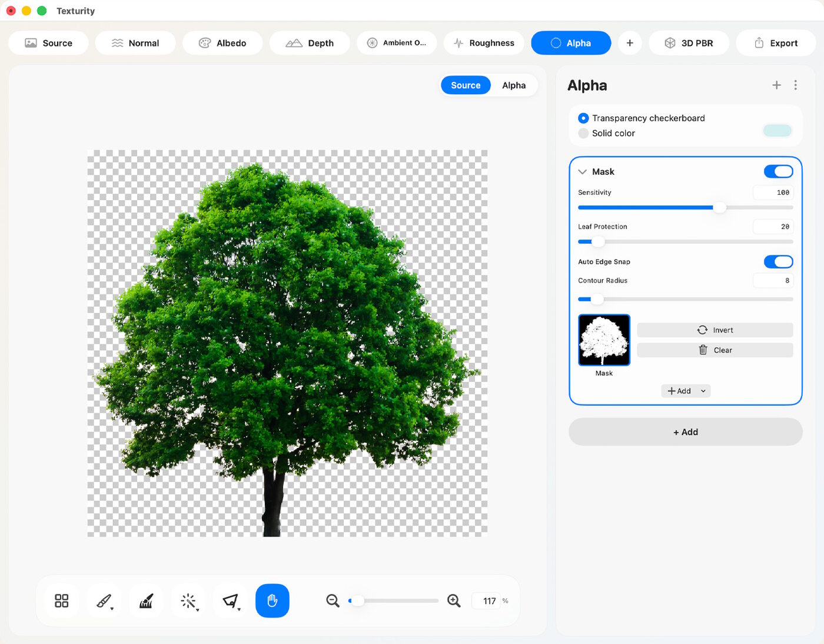Click the zoom out magnifier icon
This screenshot has height=644, width=824.
point(333,600)
